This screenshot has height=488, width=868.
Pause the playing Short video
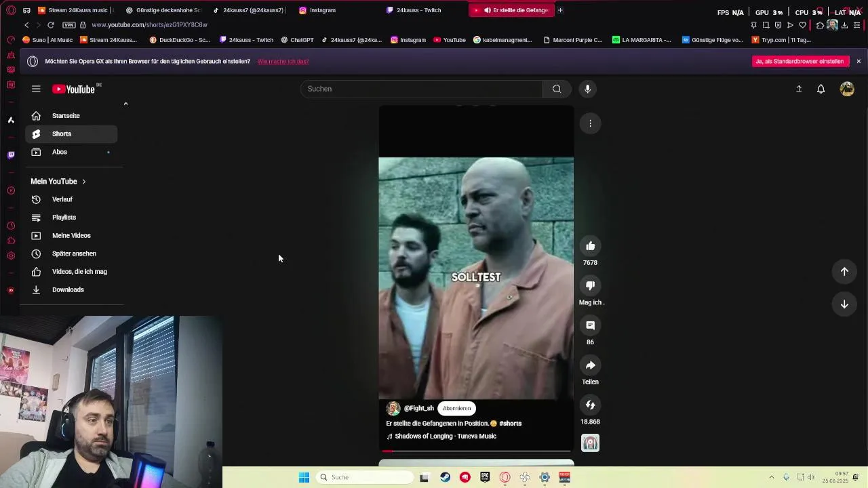pyautogui.click(x=476, y=278)
